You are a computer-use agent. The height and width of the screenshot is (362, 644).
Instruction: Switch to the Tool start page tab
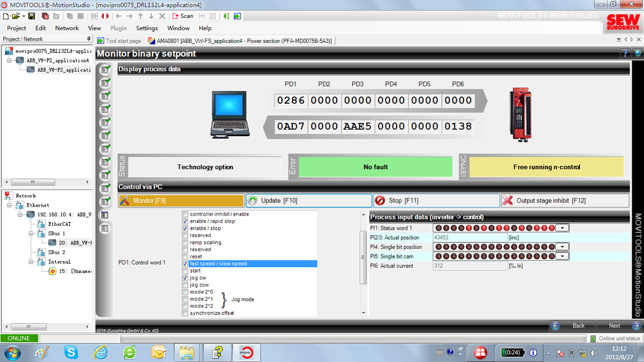tap(119, 41)
